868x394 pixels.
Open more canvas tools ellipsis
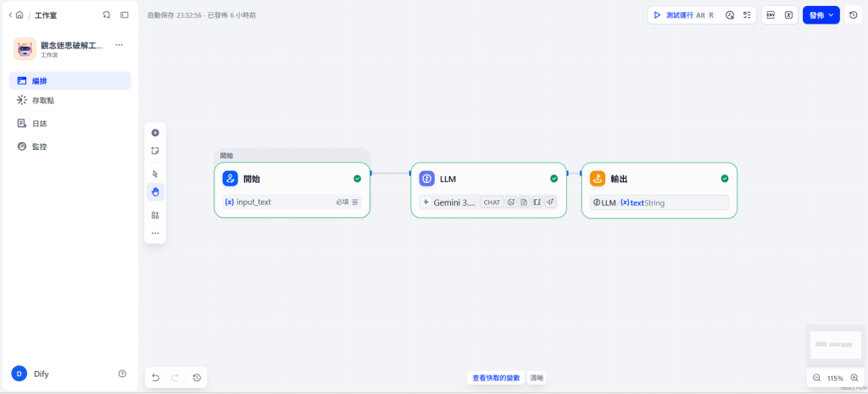[x=155, y=233]
